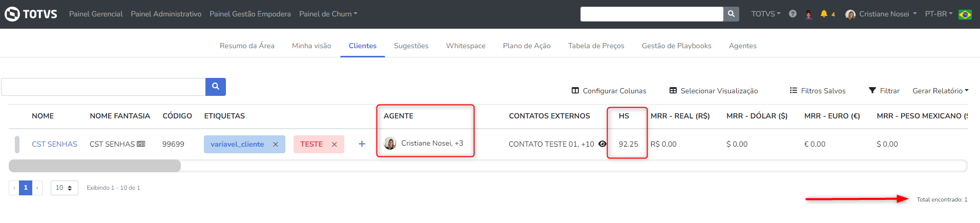Click the card icon beside CST SENHAS
Viewport: 980px width, 223px height.
coord(141,144)
